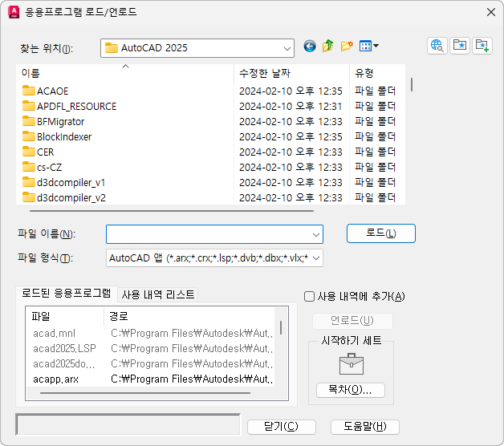504x446 pixels.
Task: Click the 닫기(C) close button
Action: pos(281,427)
